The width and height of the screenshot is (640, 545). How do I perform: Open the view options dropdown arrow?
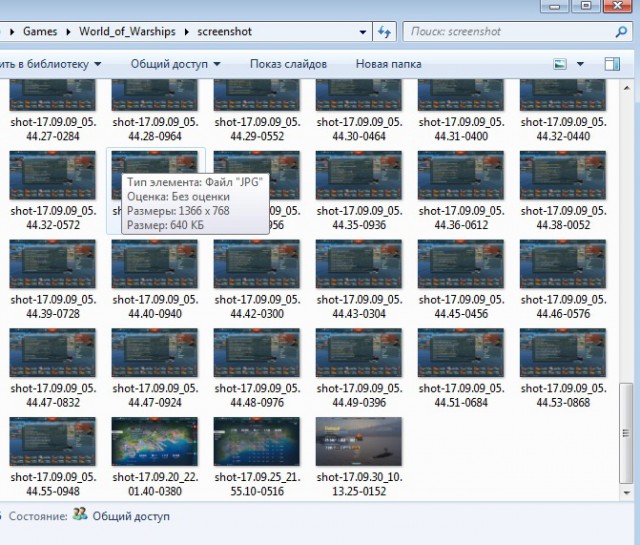[580, 64]
